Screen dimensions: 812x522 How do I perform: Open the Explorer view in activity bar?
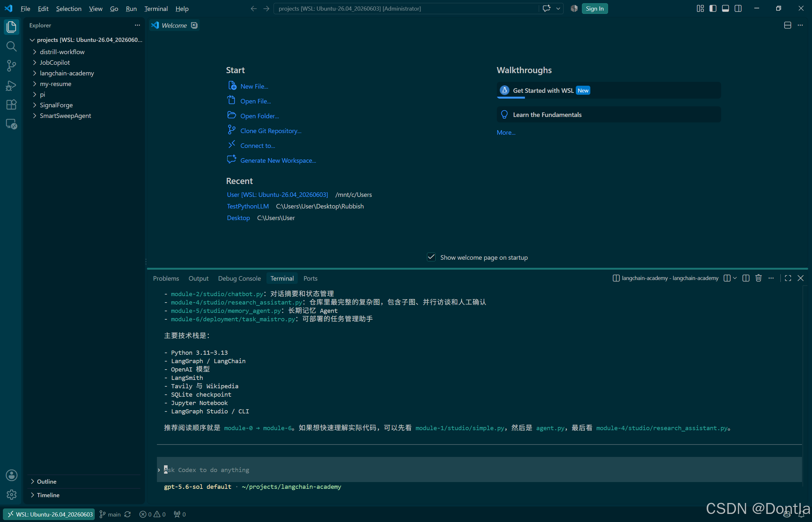click(x=12, y=27)
